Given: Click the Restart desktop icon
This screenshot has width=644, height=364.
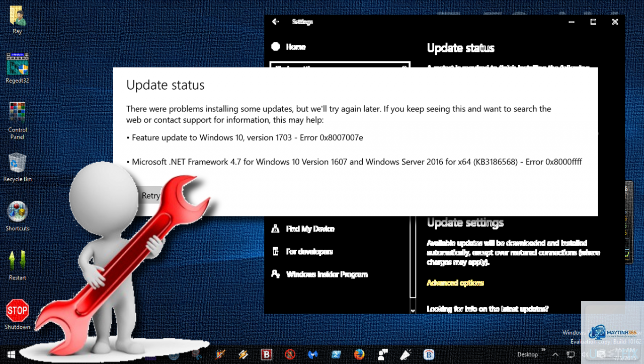Looking at the screenshot, I should pyautogui.click(x=17, y=266).
